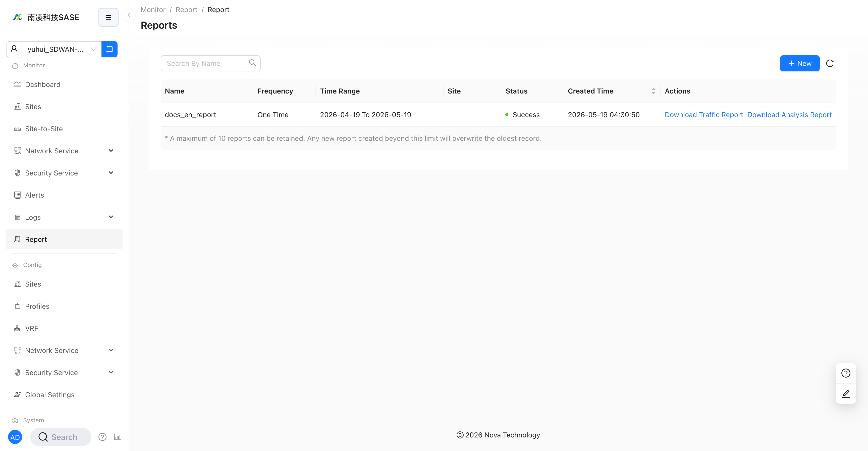Image resolution: width=868 pixels, height=451 pixels.
Task: Expand Monitor Security Service submenu
Action: (64, 173)
